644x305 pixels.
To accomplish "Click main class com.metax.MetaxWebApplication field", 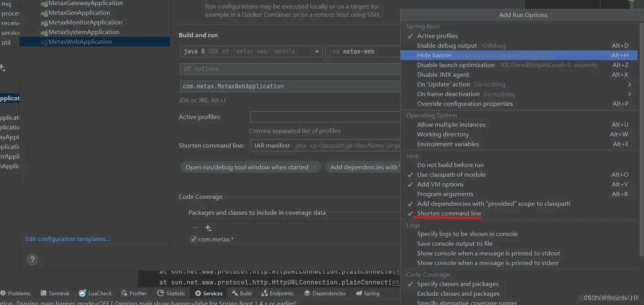I will (x=290, y=86).
